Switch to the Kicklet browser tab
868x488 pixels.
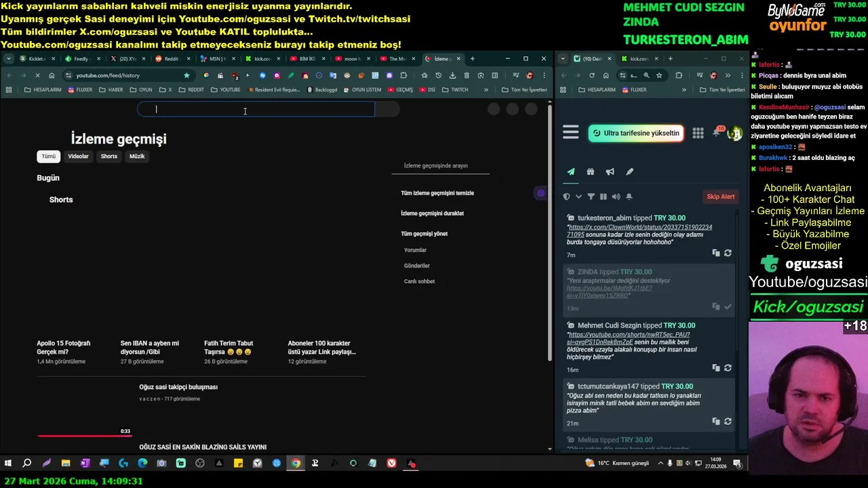37,59
